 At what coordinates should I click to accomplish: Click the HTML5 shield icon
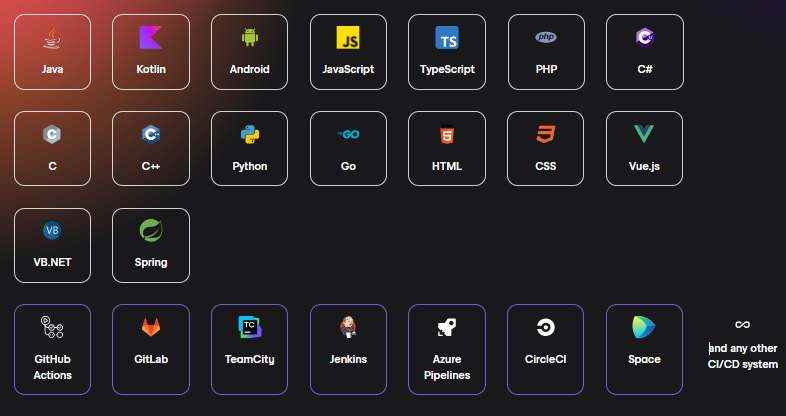pyautogui.click(x=447, y=134)
